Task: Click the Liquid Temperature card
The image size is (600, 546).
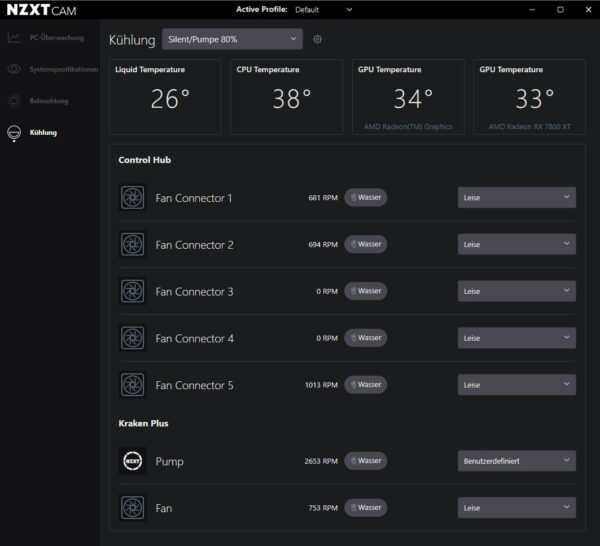Action: click(165, 97)
